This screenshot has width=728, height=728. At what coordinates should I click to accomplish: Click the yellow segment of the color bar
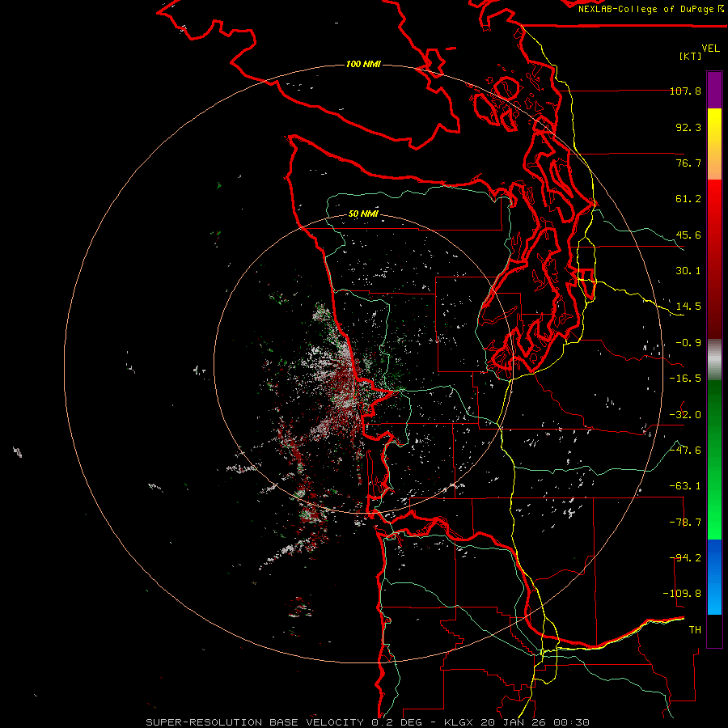(x=714, y=144)
